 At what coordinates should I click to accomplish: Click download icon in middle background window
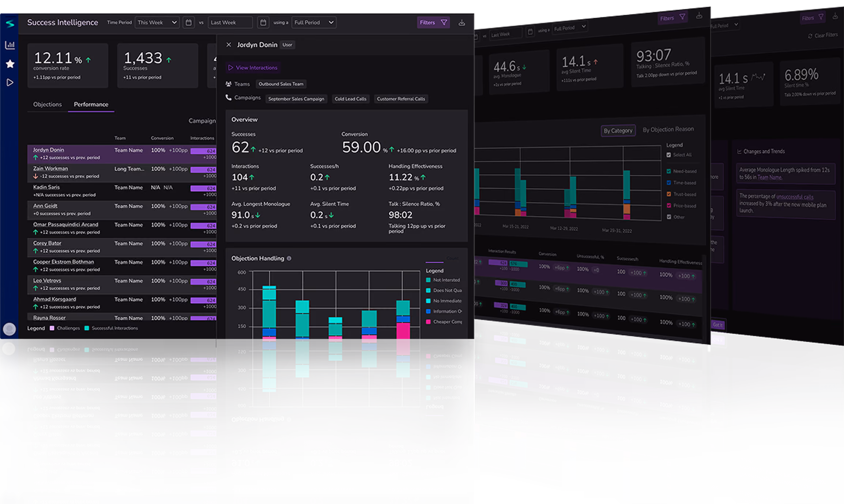[699, 15]
